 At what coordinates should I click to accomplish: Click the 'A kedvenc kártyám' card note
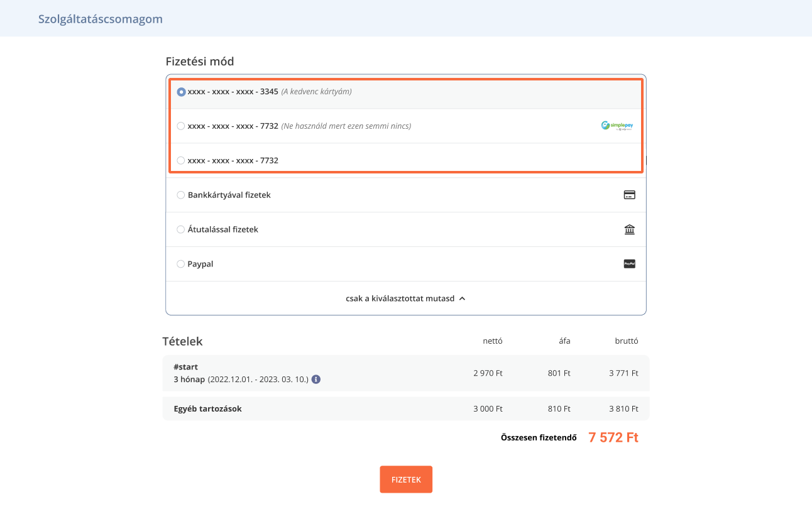click(316, 92)
